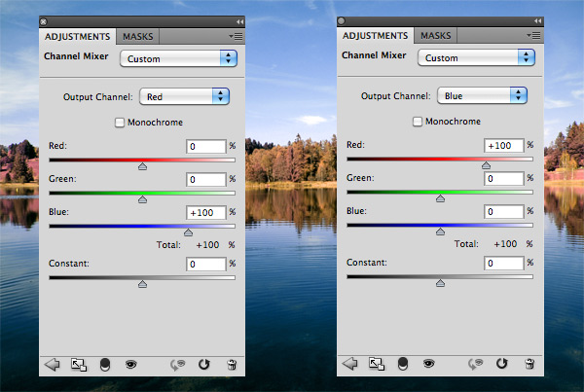Click view previous state icon in left panel
The width and height of the screenshot is (584, 392).
point(177,365)
